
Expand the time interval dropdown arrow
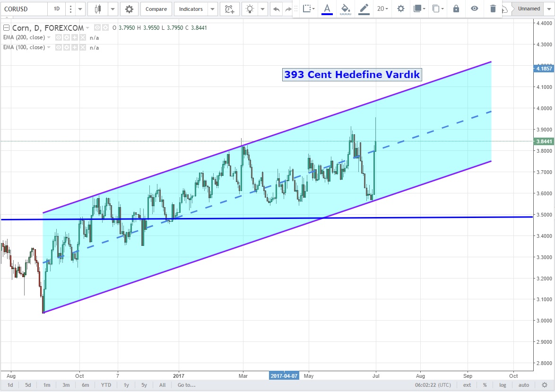coord(79,9)
